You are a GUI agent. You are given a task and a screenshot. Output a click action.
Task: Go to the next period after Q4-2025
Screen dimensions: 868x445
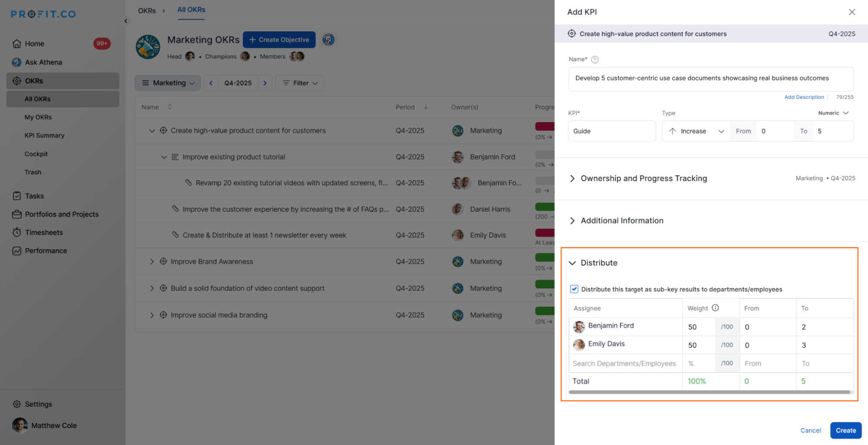[x=265, y=83]
